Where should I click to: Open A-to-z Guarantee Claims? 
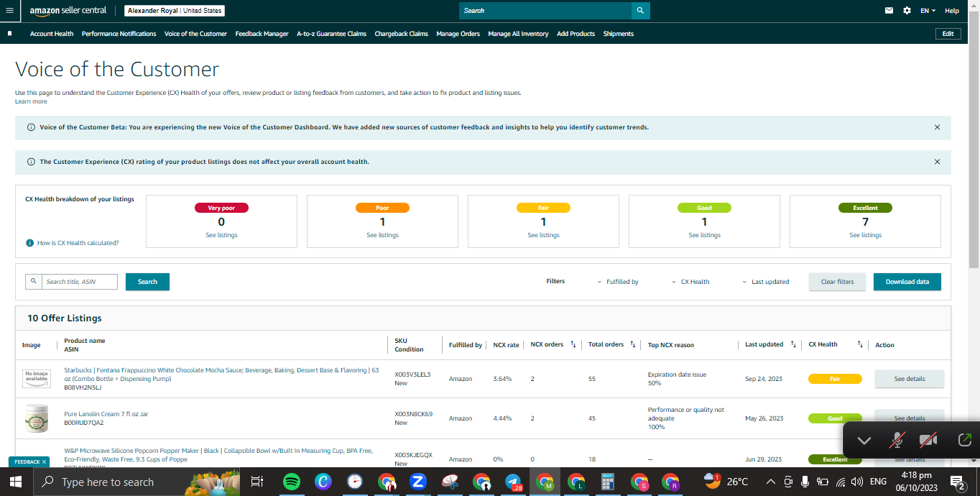tap(331, 34)
